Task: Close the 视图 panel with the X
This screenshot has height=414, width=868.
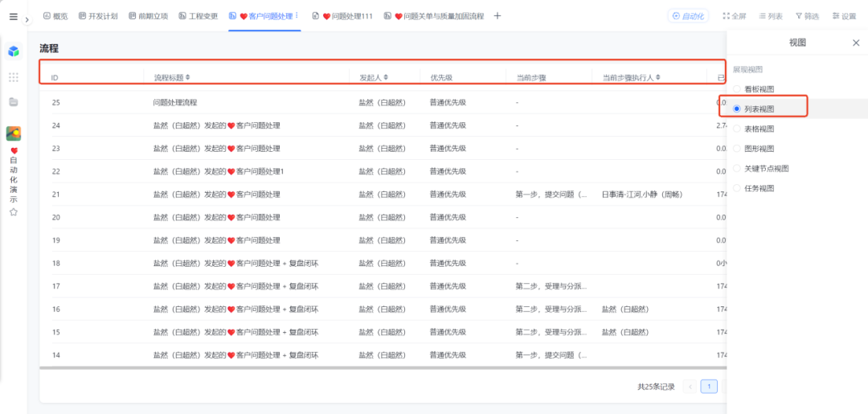Action: tap(856, 43)
